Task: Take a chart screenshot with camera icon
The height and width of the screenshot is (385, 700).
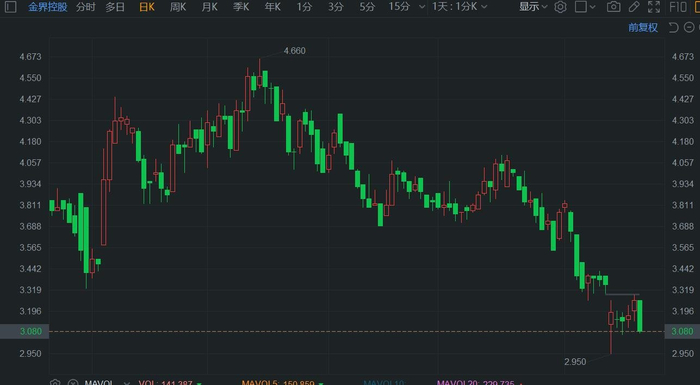Action: (x=613, y=7)
